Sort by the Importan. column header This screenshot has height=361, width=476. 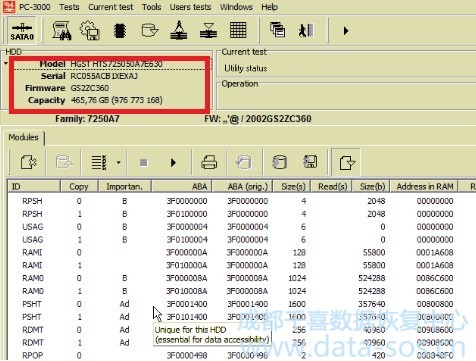[125, 187]
